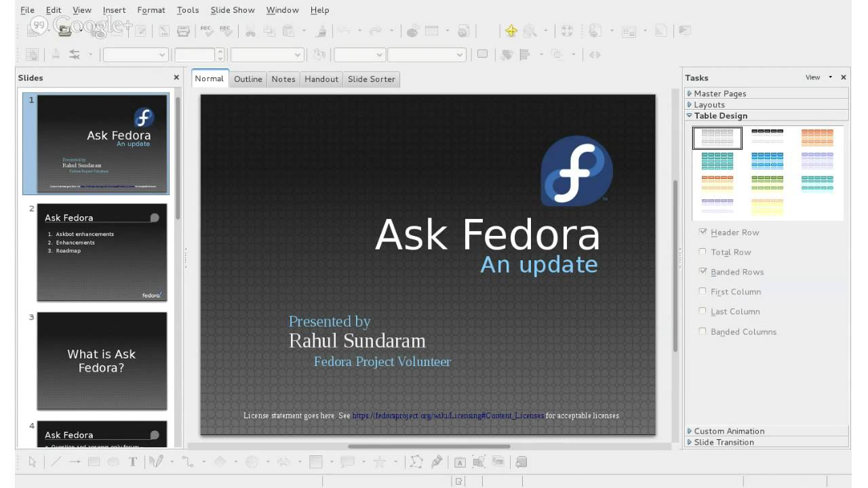868x488 pixels.
Task: Expand the Custom Animation section
Action: coord(767,431)
